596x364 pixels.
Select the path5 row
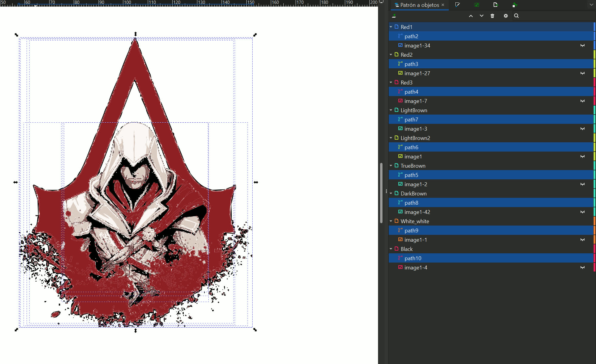[491, 175]
